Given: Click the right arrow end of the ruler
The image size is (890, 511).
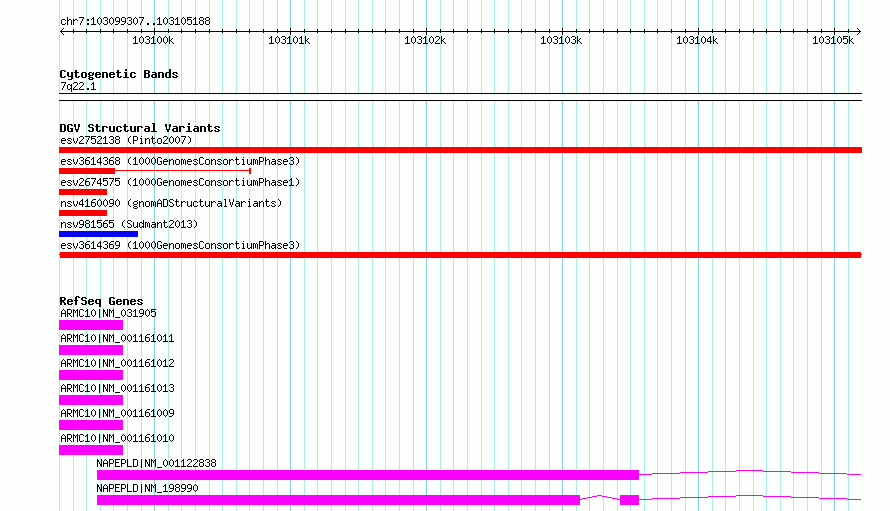Looking at the screenshot, I should pos(859,31).
